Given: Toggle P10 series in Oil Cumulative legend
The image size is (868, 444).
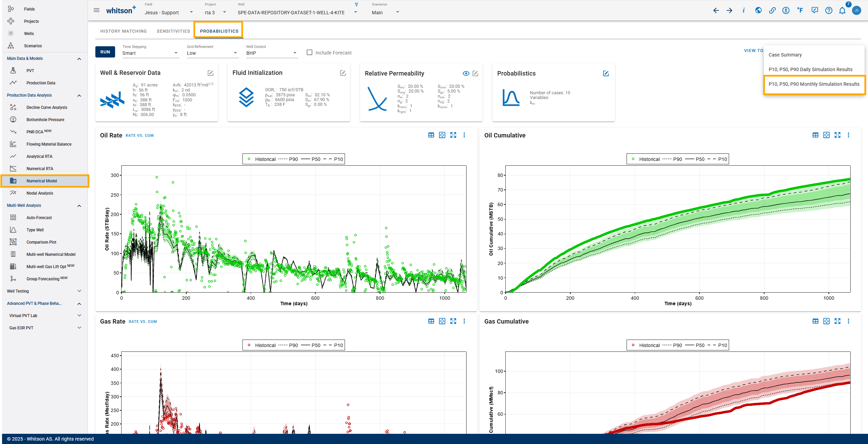Looking at the screenshot, I should tap(717, 159).
